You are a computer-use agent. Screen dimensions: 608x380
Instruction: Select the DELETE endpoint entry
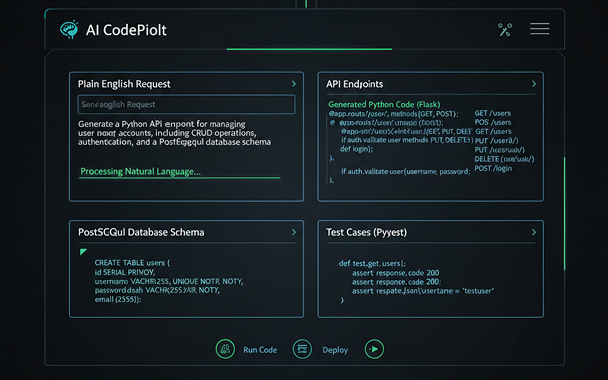click(504, 159)
